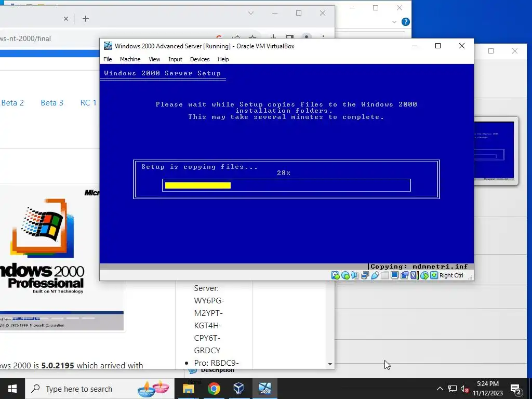Click the blue help question mark icon
The height and width of the screenshot is (399, 532).
(x=405, y=22)
